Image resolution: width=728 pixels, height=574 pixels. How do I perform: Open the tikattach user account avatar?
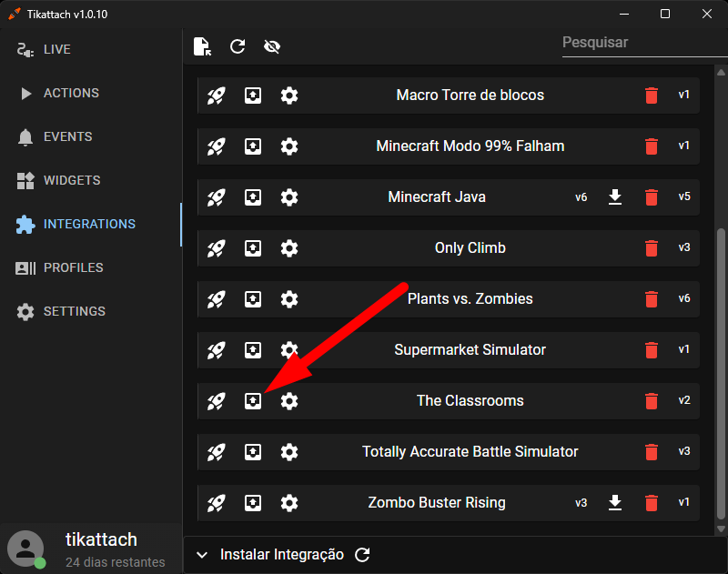coord(26,549)
